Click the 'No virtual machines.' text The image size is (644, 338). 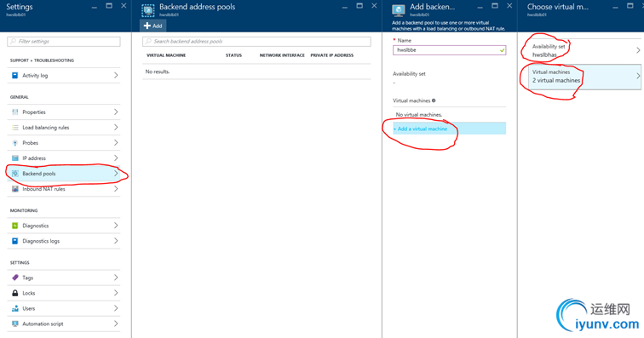(x=419, y=115)
